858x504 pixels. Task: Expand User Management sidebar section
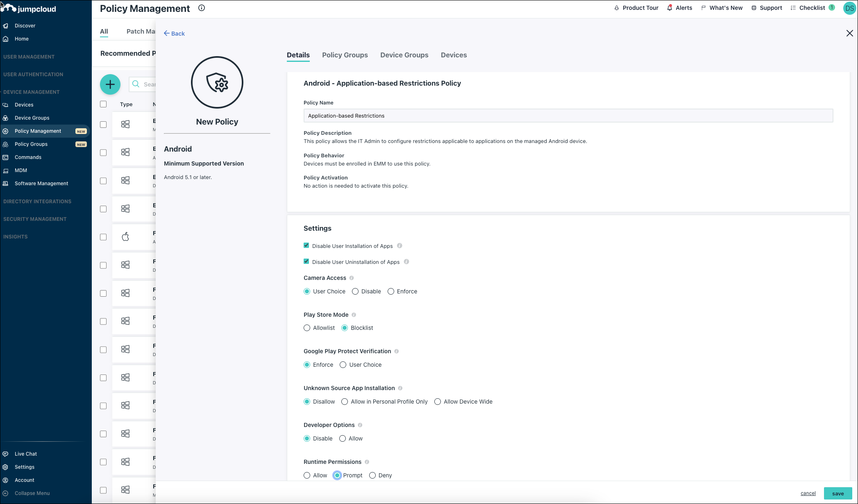point(29,57)
